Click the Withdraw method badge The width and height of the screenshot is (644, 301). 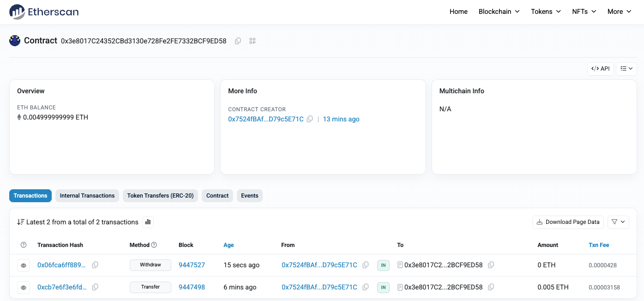tap(150, 265)
